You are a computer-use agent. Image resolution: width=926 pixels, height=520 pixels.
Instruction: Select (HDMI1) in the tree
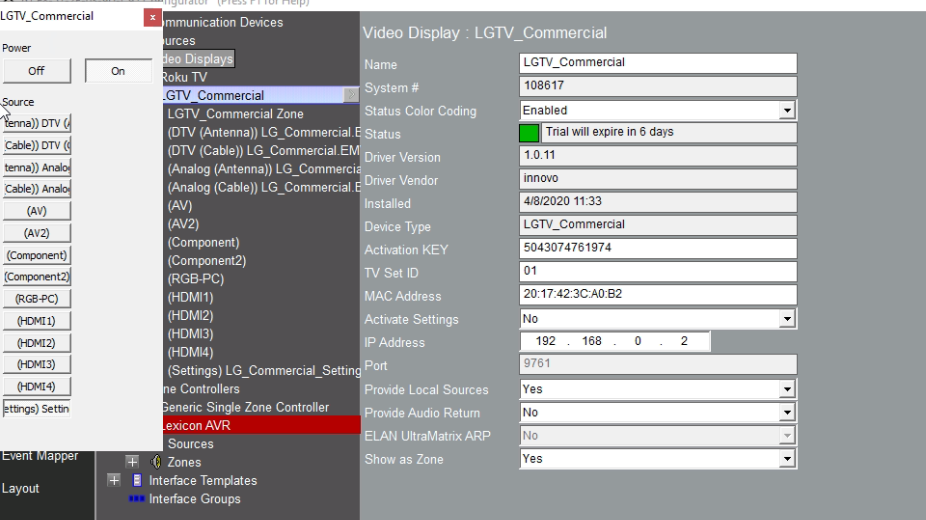(190, 297)
